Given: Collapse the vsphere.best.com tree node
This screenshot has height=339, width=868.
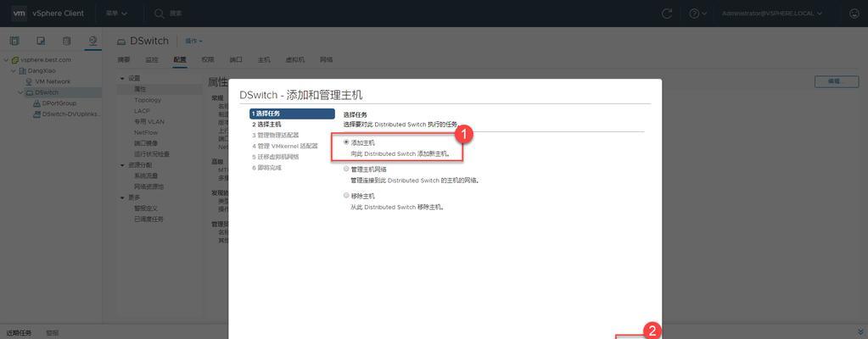Looking at the screenshot, I should [6, 59].
